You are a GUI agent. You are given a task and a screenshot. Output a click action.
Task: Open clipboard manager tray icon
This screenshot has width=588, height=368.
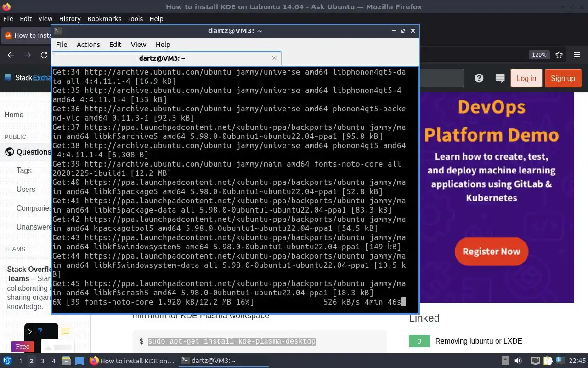547,361
